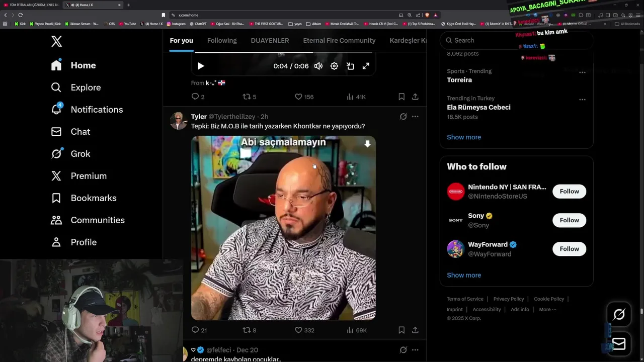Open the ChatGPT bookmark in bookmarks bar
644x362 pixels.
(x=198, y=24)
